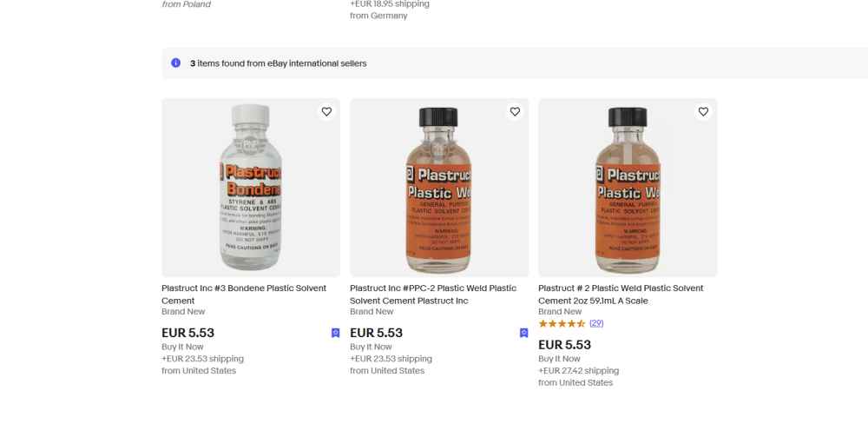Click heart icon on PPC-2 Plastic Weld item
868x437 pixels.
(x=515, y=112)
